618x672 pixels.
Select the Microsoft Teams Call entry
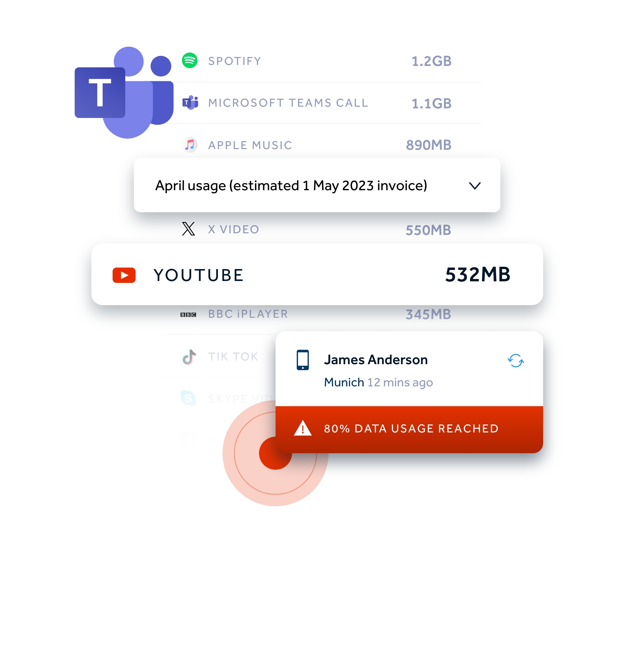point(288,103)
